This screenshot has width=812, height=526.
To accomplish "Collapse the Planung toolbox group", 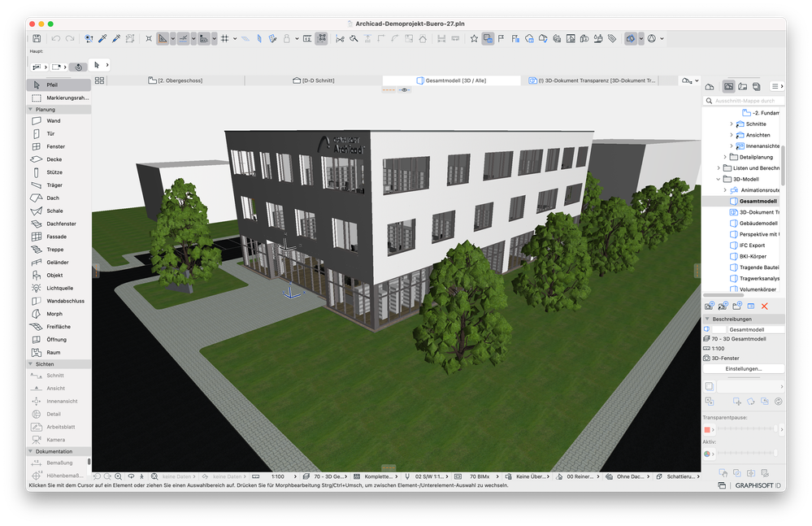I will coord(31,109).
